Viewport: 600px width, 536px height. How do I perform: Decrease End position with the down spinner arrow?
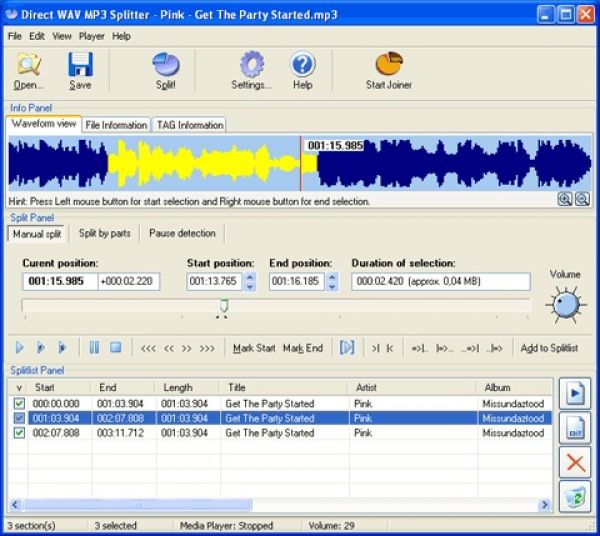pyautogui.click(x=332, y=287)
